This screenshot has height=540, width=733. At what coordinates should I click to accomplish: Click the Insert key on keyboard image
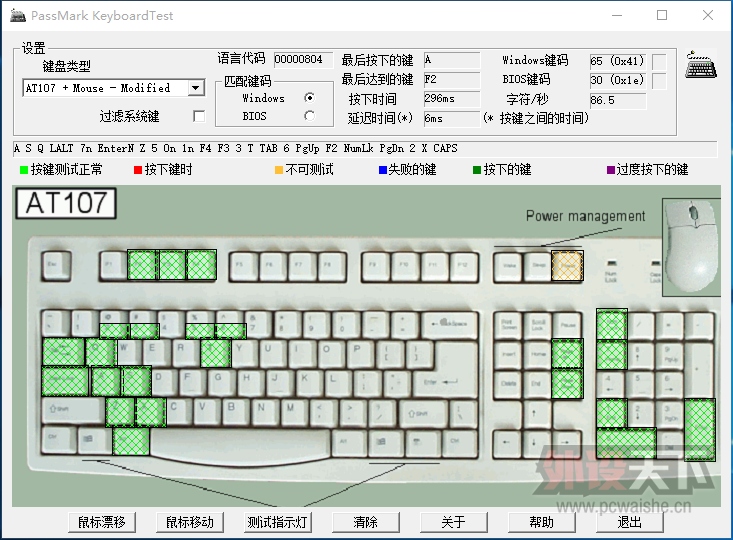(508, 355)
